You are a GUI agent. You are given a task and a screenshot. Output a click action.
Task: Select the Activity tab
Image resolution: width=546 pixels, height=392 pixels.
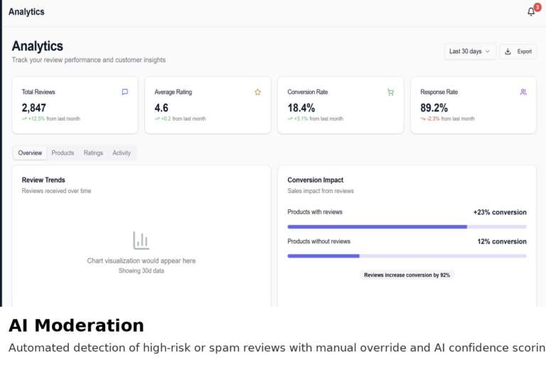click(x=122, y=153)
